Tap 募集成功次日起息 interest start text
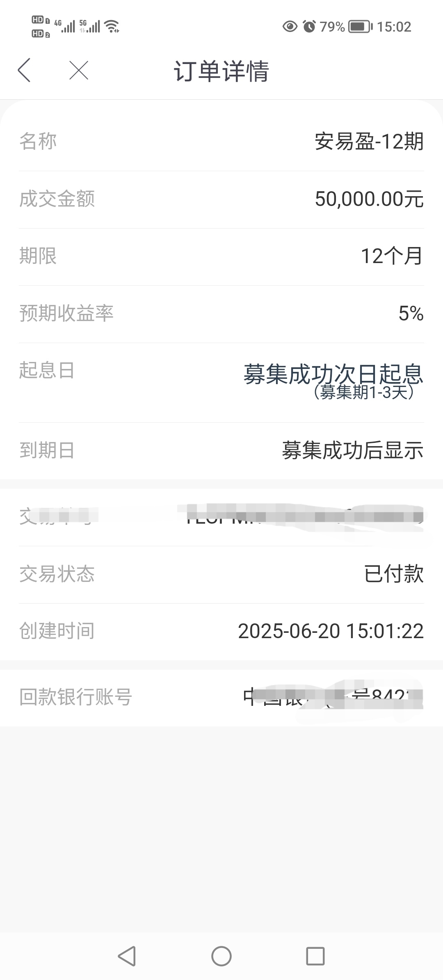The height and width of the screenshot is (980, 443). pyautogui.click(x=333, y=374)
